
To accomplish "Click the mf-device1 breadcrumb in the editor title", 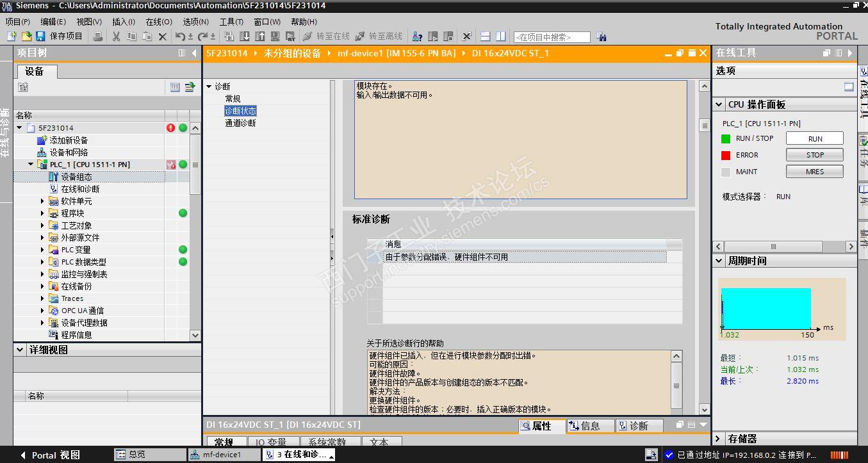I will (x=397, y=53).
